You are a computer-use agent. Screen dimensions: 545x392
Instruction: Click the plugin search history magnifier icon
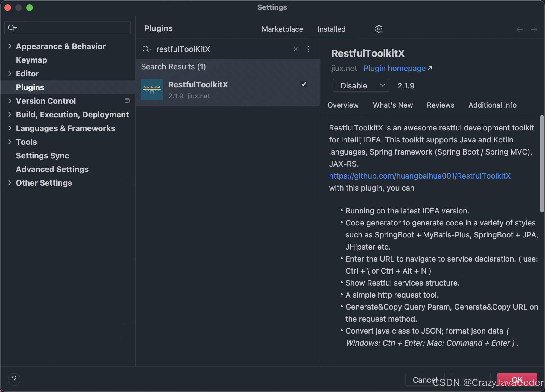point(147,49)
